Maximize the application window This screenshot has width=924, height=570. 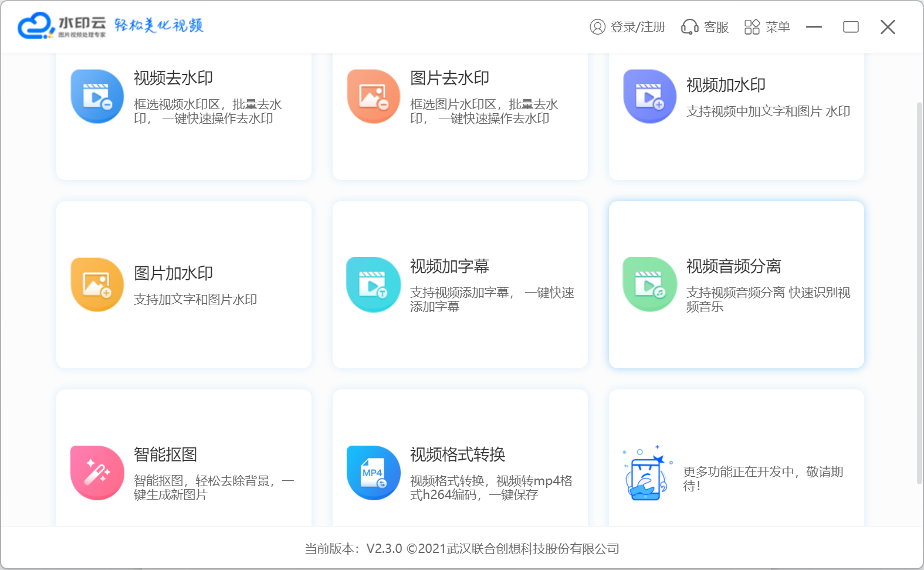tap(851, 27)
